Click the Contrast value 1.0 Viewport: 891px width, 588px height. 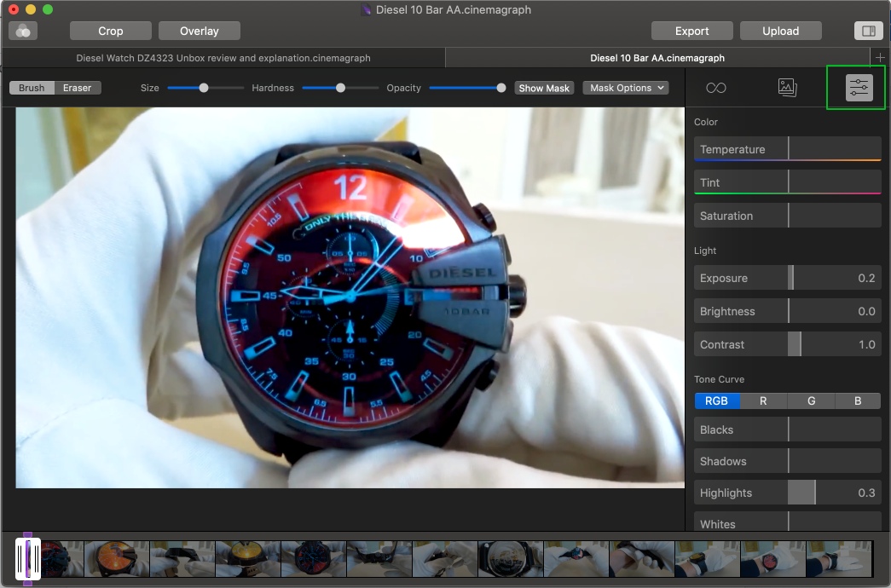[866, 344]
